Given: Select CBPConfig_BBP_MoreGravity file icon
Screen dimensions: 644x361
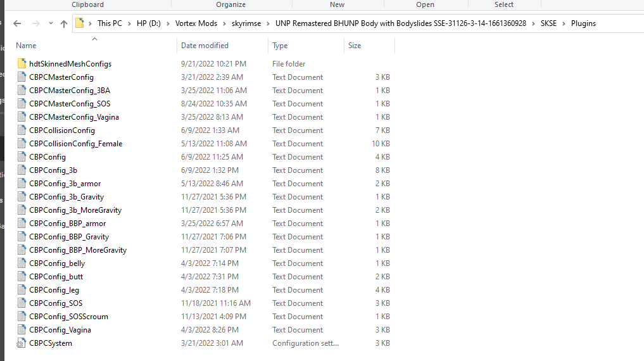Looking at the screenshot, I should 22,250.
